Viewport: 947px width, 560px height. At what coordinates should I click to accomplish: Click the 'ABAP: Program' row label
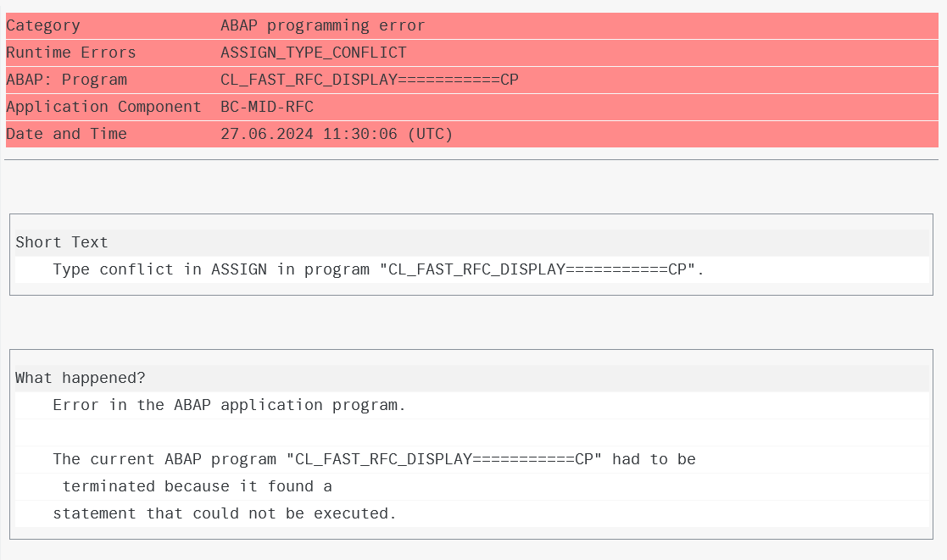click(66, 80)
